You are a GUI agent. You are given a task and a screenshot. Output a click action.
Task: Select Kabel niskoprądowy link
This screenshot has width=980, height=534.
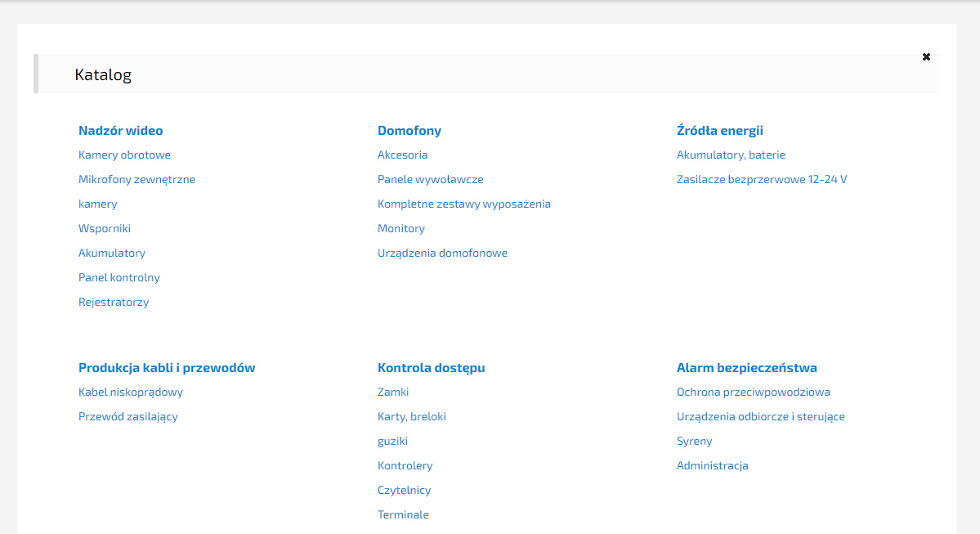tap(130, 393)
